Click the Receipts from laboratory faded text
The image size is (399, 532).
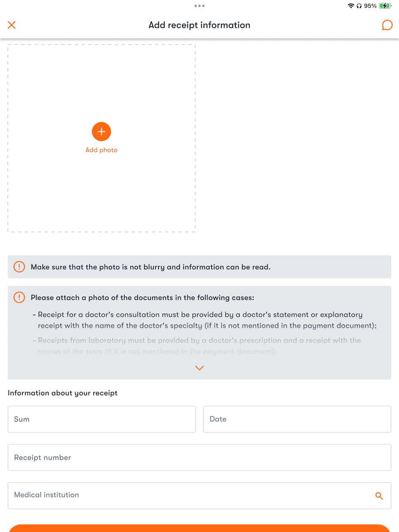(x=199, y=346)
